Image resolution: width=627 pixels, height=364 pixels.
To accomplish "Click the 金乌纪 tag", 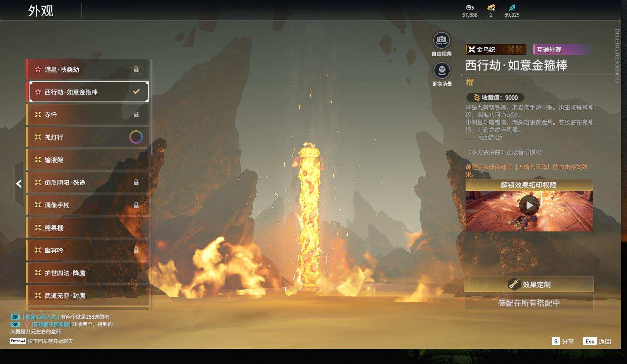I will pos(496,50).
